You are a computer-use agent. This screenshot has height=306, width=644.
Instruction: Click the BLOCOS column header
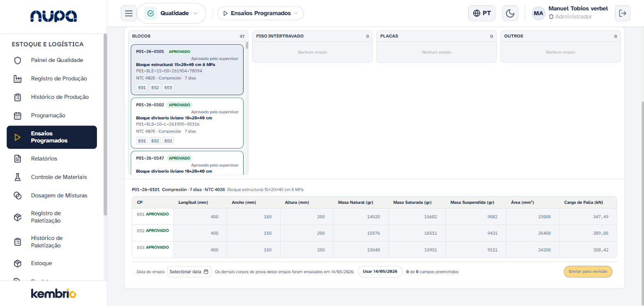click(x=188, y=36)
